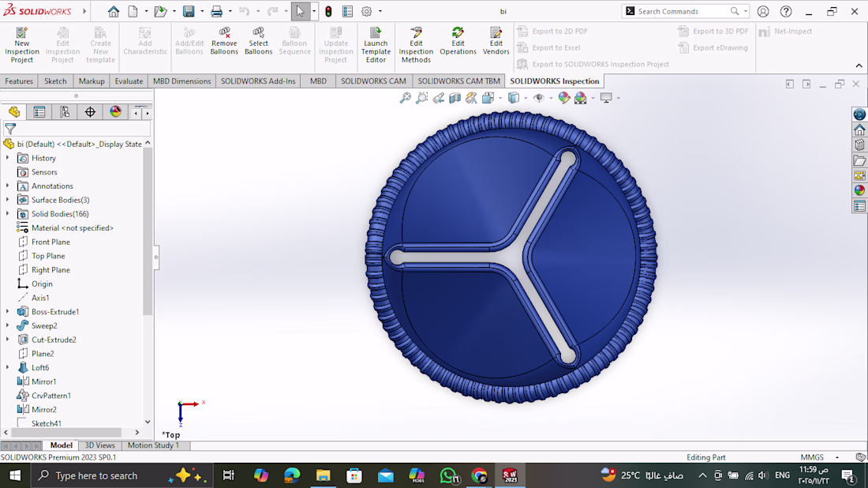Screen dimensions: 868x488
Task: Click feature tree scroll down arrow
Action: click(x=148, y=422)
